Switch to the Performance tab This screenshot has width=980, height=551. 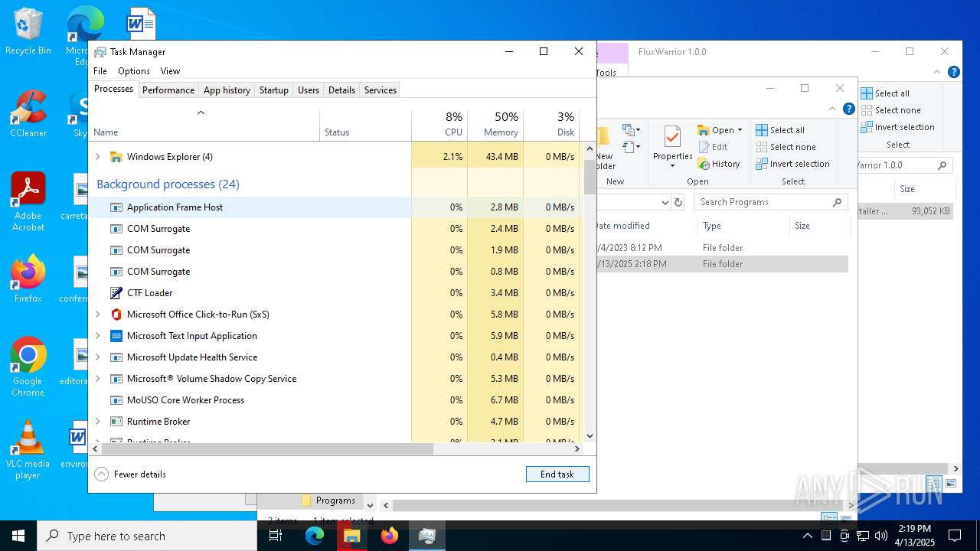(x=168, y=90)
